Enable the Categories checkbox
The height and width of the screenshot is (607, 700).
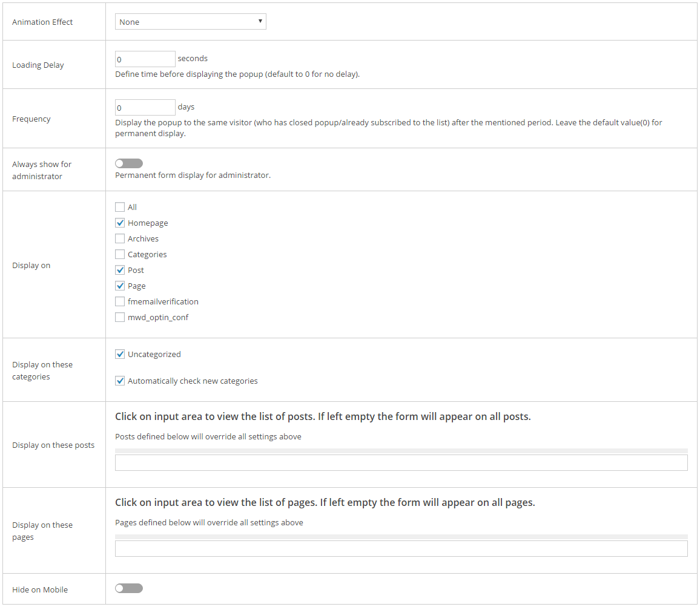click(120, 254)
